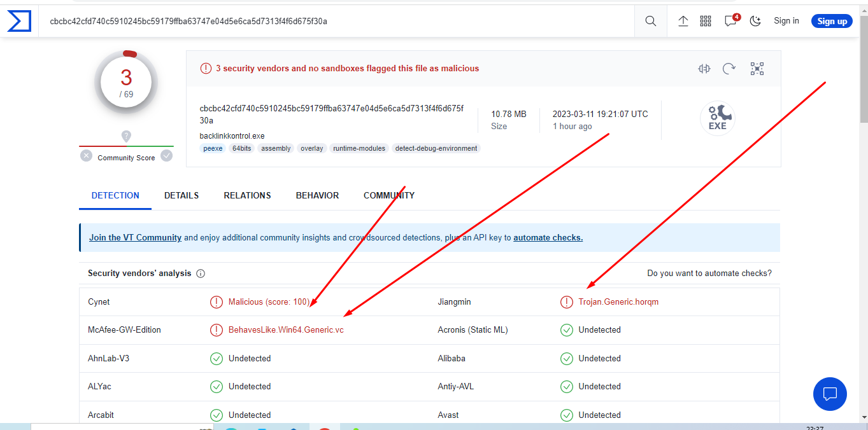Image resolution: width=868 pixels, height=430 pixels.
Task: Click the community score question mark icon
Action: click(x=126, y=136)
